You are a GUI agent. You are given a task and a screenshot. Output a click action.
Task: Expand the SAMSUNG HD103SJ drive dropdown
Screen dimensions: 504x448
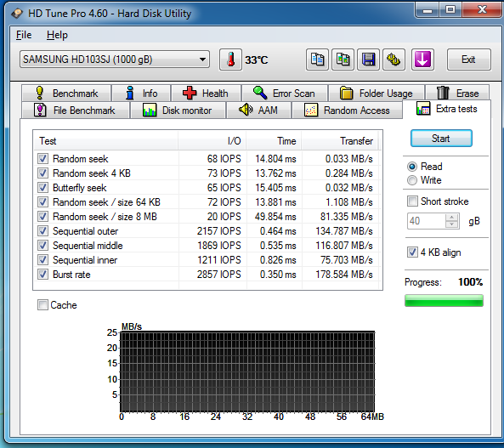click(x=115, y=60)
